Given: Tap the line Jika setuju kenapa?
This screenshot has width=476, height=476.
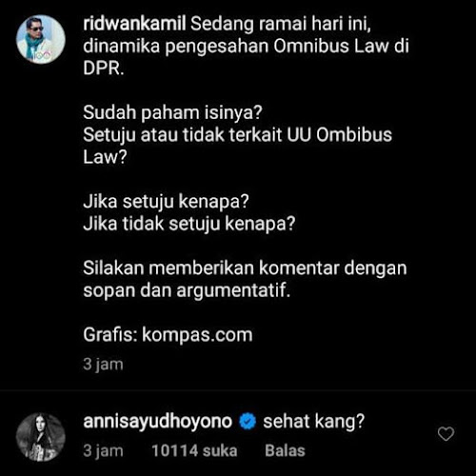Looking at the screenshot, I should (166, 202).
